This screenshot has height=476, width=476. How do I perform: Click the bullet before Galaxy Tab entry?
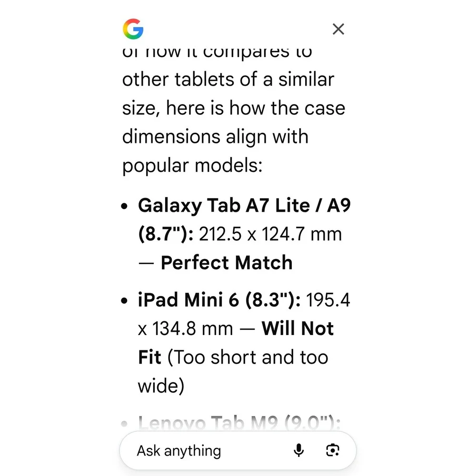point(124,207)
